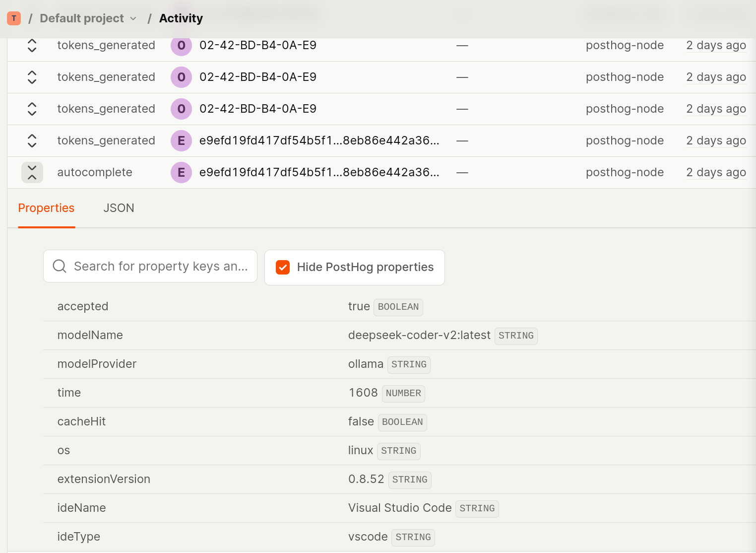Collapse the expanded autocomplete event row
The image size is (756, 553).
(x=32, y=173)
